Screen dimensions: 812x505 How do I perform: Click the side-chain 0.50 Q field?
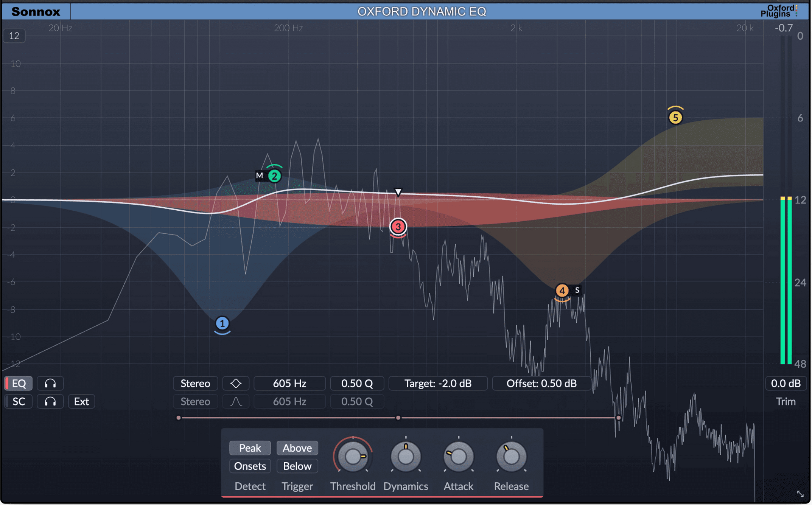tap(357, 401)
